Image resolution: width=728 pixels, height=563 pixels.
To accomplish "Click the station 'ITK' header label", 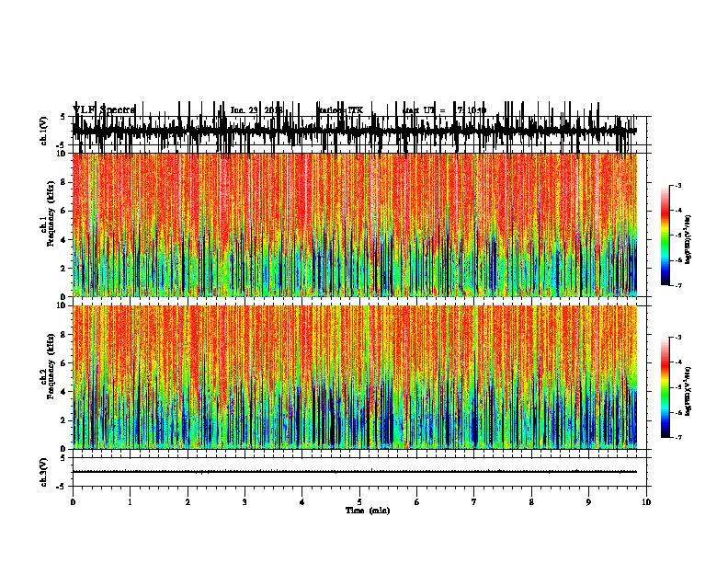I will click(355, 110).
